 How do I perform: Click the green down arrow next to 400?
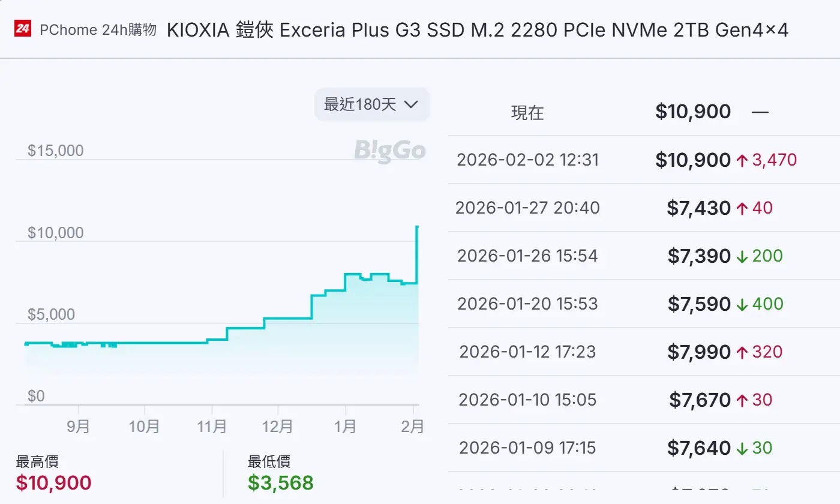(742, 304)
